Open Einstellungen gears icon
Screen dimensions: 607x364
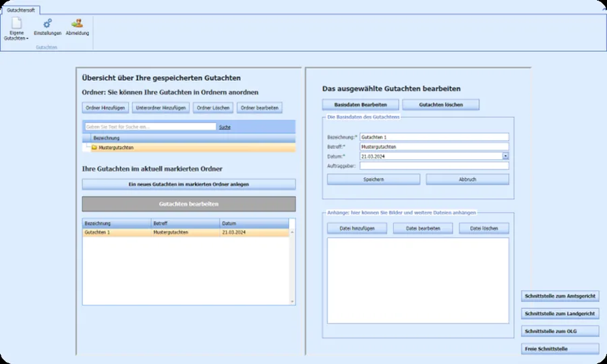[x=47, y=23]
